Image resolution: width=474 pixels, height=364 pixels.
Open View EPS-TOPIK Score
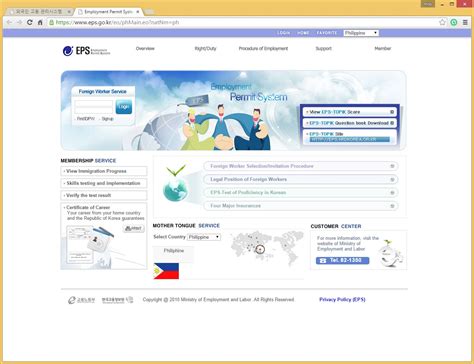pyautogui.click(x=350, y=112)
